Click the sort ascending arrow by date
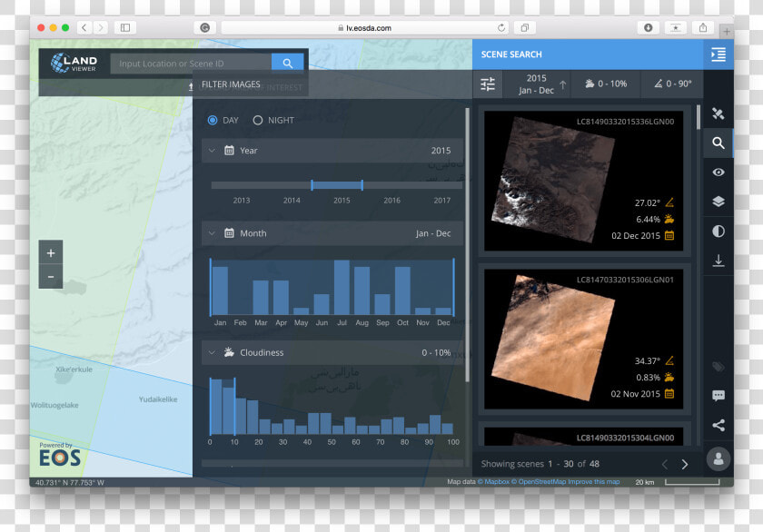This screenshot has width=763, height=532. point(563,84)
